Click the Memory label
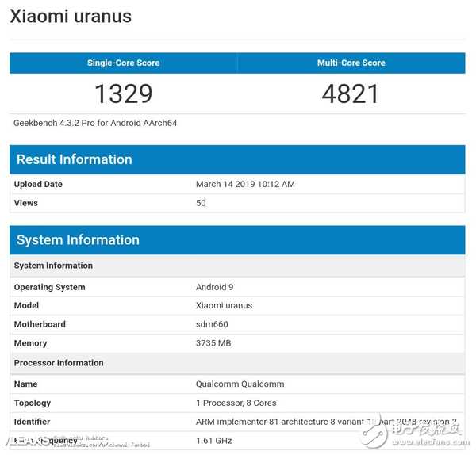Image resolution: width=476 pixels, height=455 pixels. coord(30,343)
